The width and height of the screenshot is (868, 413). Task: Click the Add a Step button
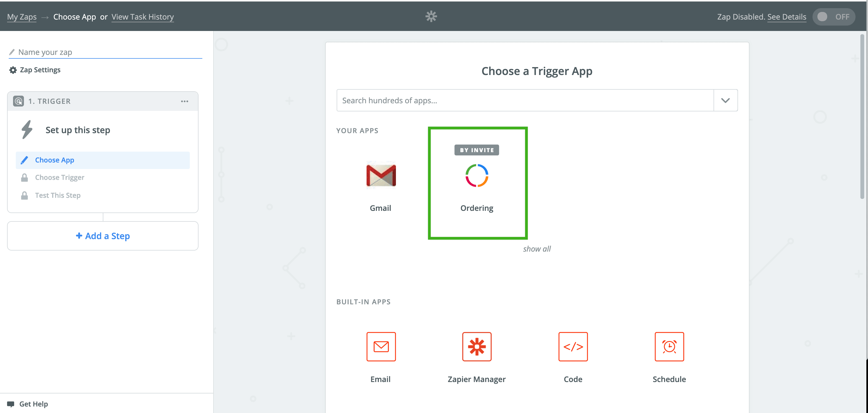point(103,236)
